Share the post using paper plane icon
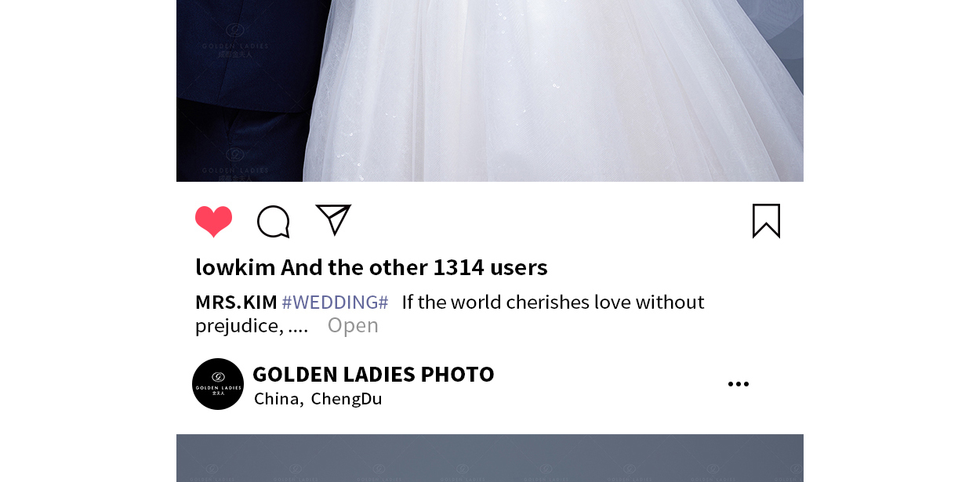Image resolution: width=980 pixels, height=482 pixels. [x=333, y=219]
